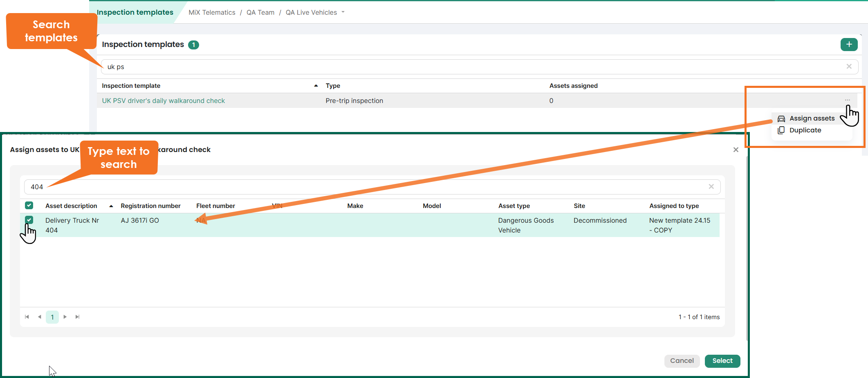Sort by Assets assigned column header

[x=573, y=86]
